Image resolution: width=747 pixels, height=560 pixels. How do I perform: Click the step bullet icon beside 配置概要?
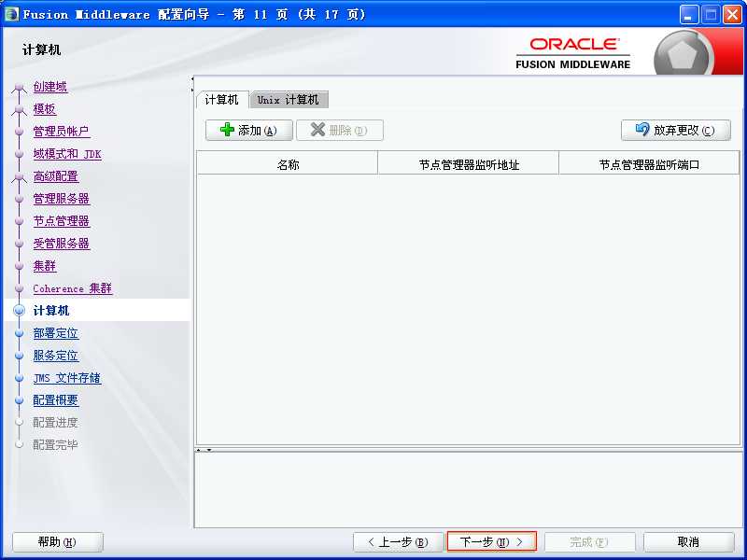(19, 400)
